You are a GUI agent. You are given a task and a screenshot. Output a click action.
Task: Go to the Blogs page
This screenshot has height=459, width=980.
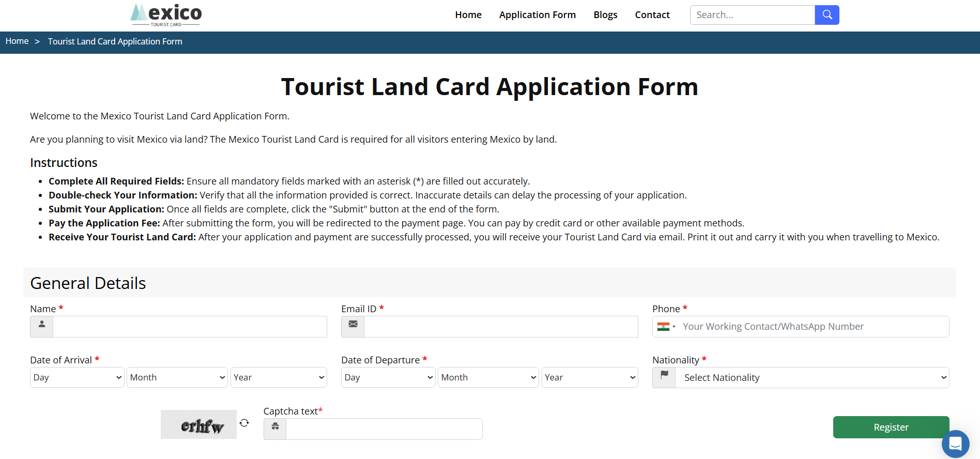(605, 15)
